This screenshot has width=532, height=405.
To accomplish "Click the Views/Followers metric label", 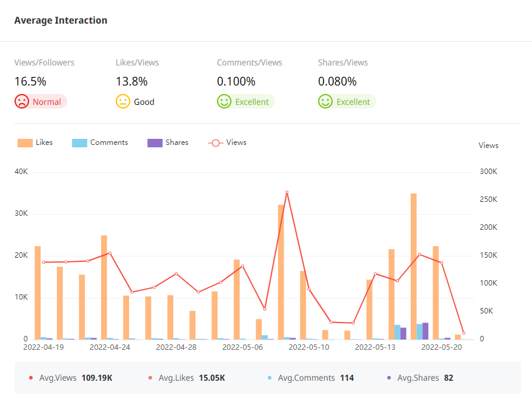I will [x=44, y=62].
